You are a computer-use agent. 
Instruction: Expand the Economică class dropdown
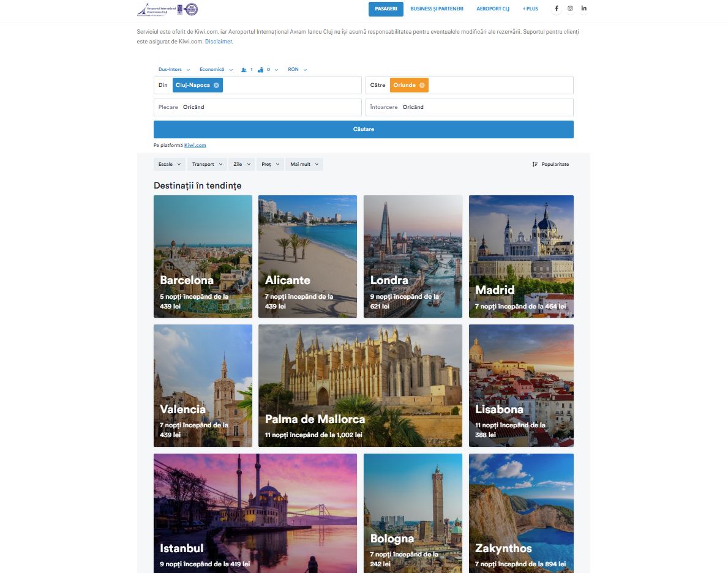pyautogui.click(x=216, y=70)
